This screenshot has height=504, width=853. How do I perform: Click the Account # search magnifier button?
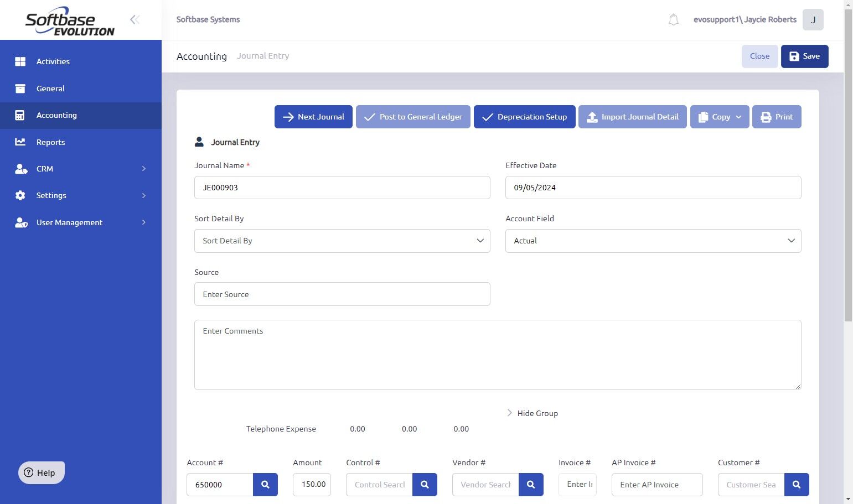265,485
